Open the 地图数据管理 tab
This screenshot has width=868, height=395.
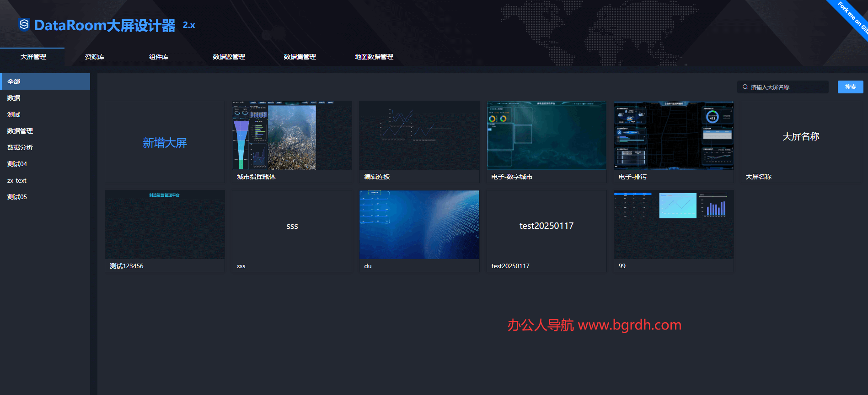point(374,57)
